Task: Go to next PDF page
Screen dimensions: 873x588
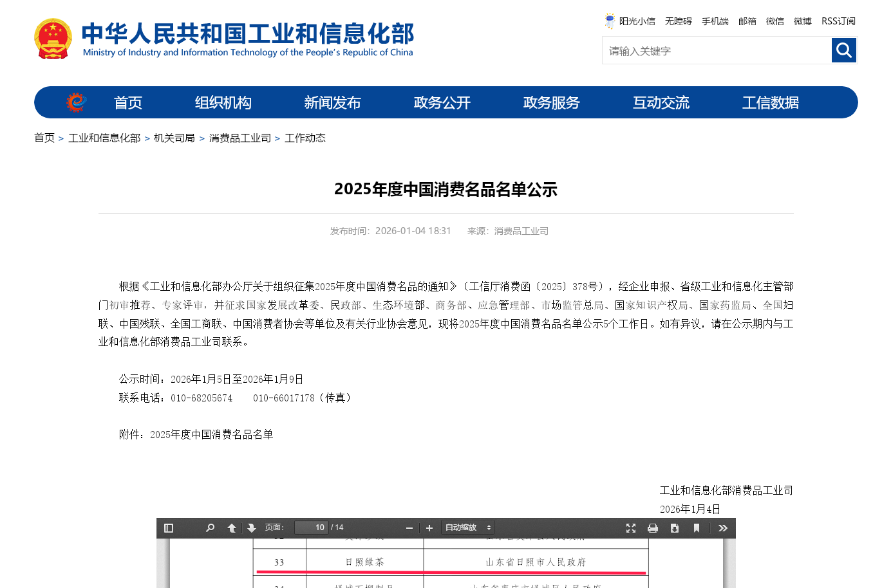Action: tap(252, 528)
